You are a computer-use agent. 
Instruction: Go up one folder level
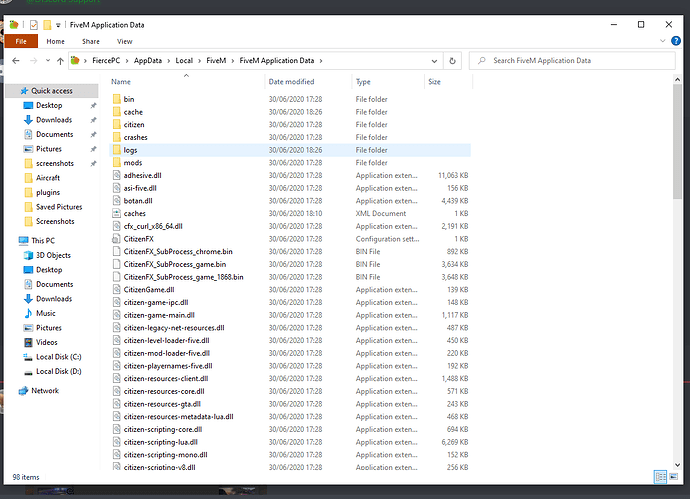click(x=60, y=61)
